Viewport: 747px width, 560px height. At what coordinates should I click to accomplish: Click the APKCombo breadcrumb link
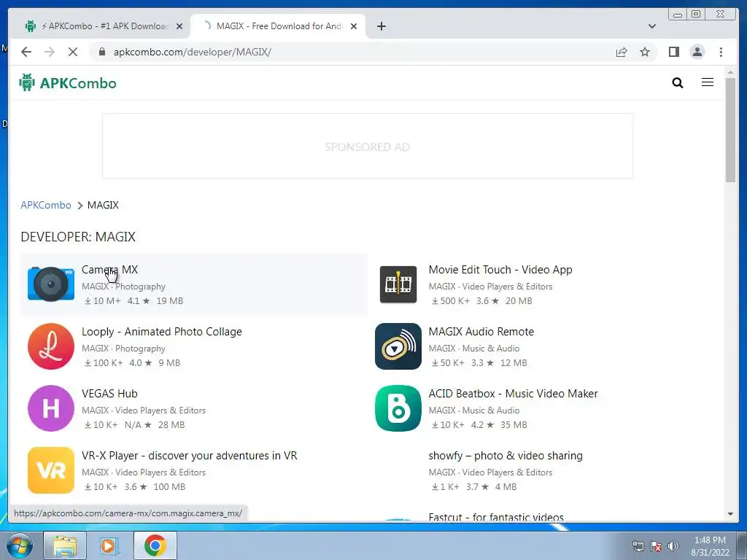(x=46, y=205)
